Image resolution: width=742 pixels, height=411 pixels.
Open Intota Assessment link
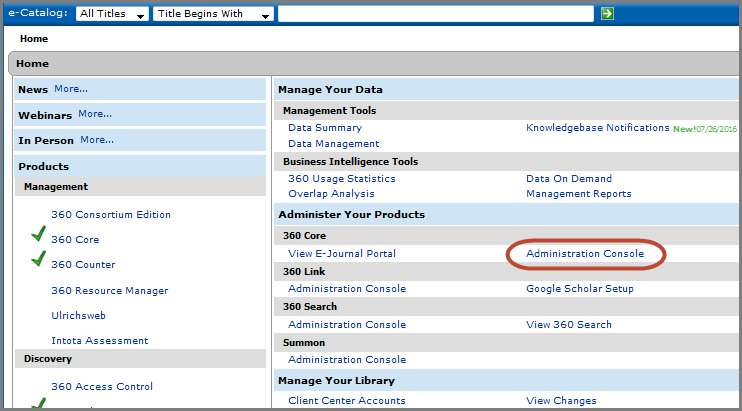pyautogui.click(x=100, y=341)
